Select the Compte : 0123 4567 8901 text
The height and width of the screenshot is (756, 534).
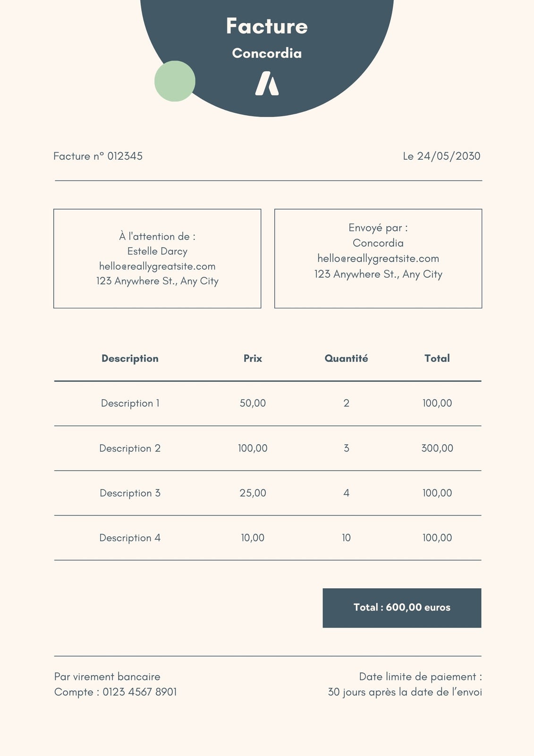116,692
